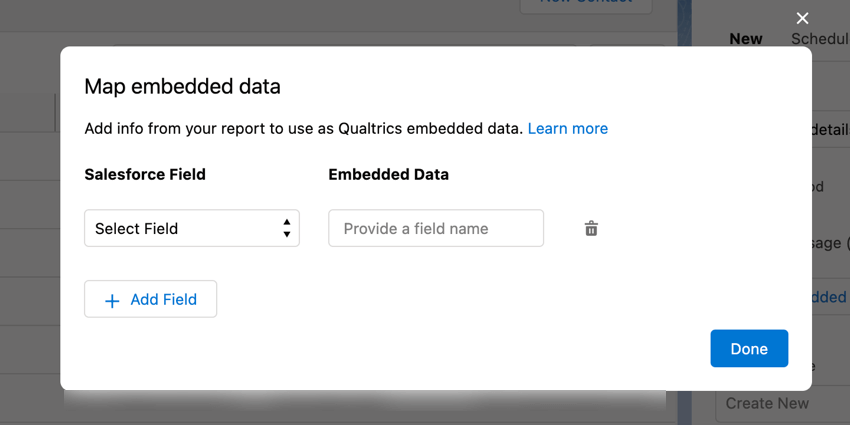
Task: Open the Learn more link
Action: [x=567, y=128]
